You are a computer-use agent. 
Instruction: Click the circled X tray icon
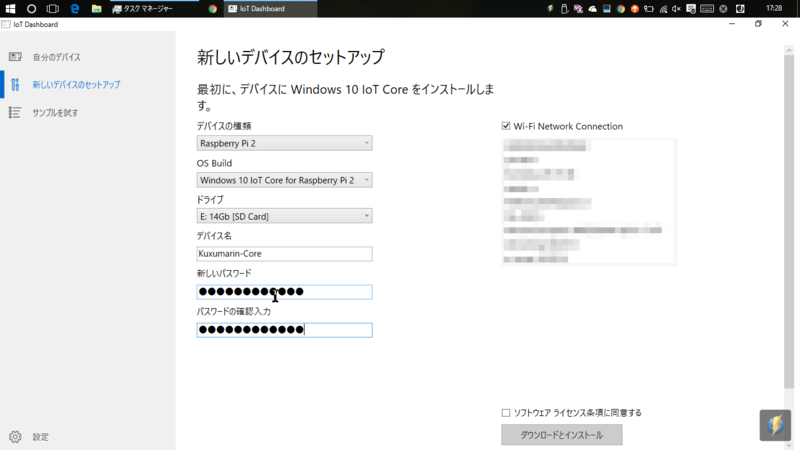(723, 9)
